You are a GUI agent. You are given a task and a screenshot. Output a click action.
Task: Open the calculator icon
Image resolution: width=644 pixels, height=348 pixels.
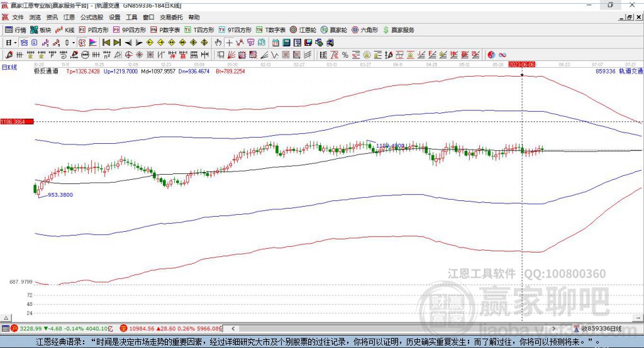coord(286,43)
